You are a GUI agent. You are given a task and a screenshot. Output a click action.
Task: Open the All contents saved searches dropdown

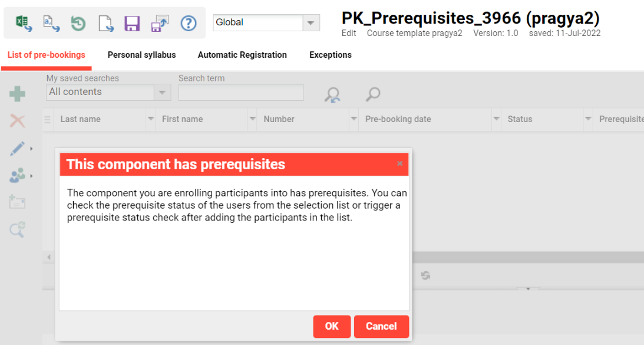tap(162, 93)
